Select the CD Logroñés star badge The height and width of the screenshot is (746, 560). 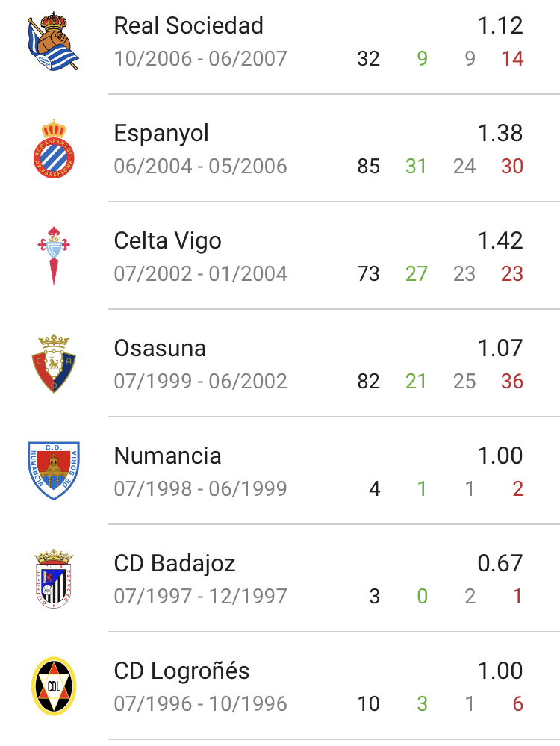click(54, 686)
